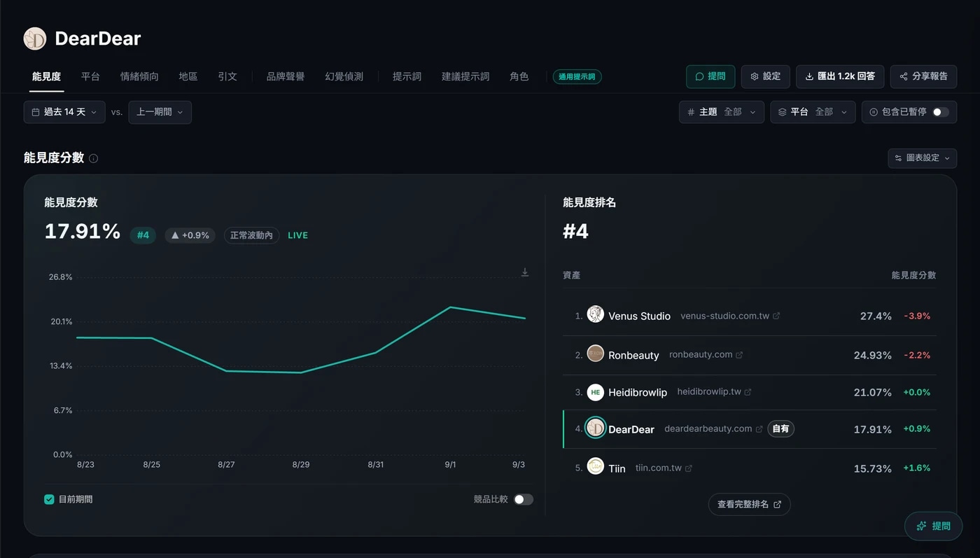The image size is (980, 558).
Task: Click the DearDear brand logo in header
Action: coord(34,39)
